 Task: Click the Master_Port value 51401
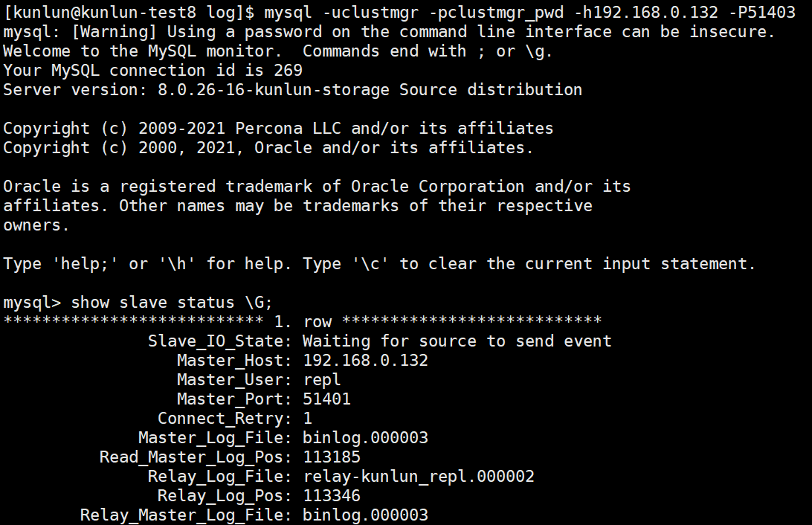coord(326,399)
